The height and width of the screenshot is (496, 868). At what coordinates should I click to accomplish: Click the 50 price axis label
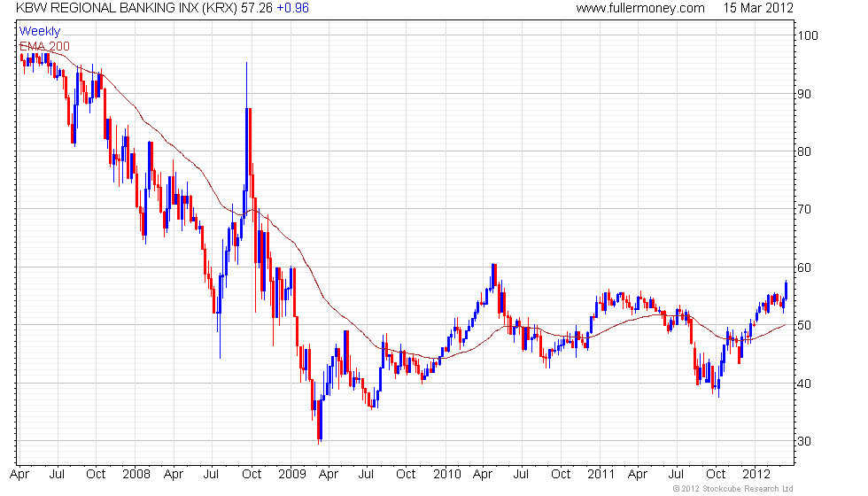(804, 325)
